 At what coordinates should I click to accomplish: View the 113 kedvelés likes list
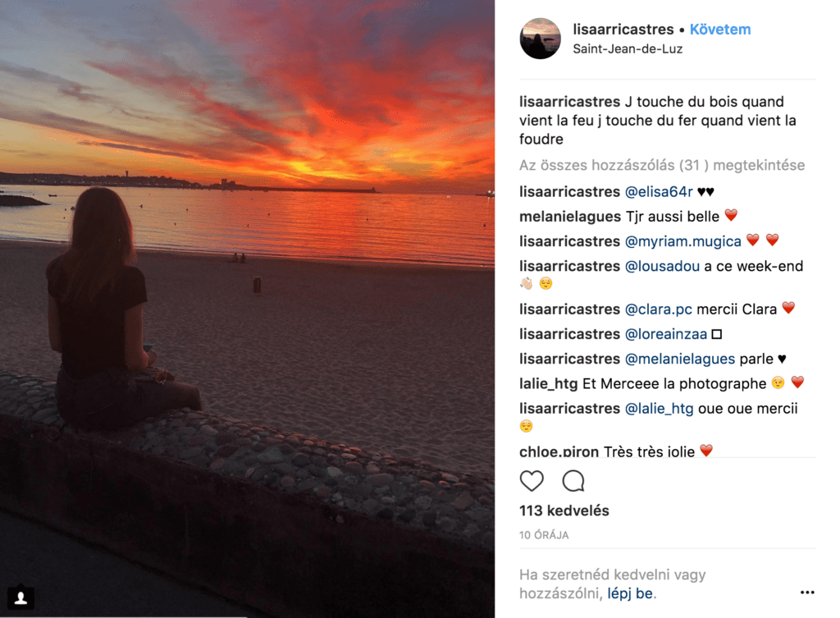[564, 510]
